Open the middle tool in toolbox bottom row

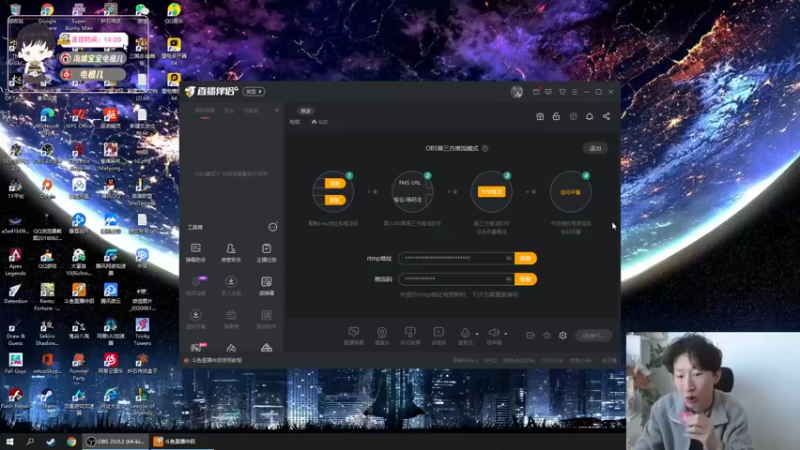(x=231, y=348)
